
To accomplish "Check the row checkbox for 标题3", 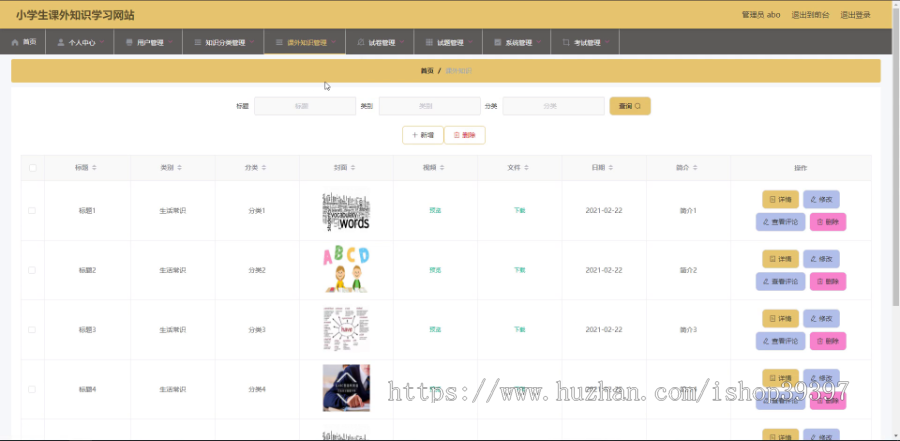I will tap(32, 330).
